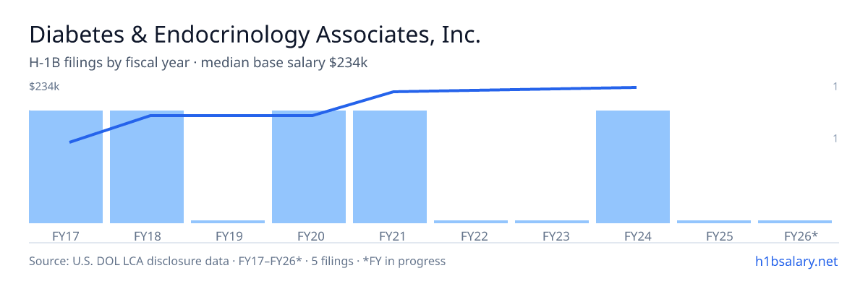The width and height of the screenshot is (868, 289).
Task: Select the small FY23 bar
Action: pyautogui.click(x=552, y=222)
